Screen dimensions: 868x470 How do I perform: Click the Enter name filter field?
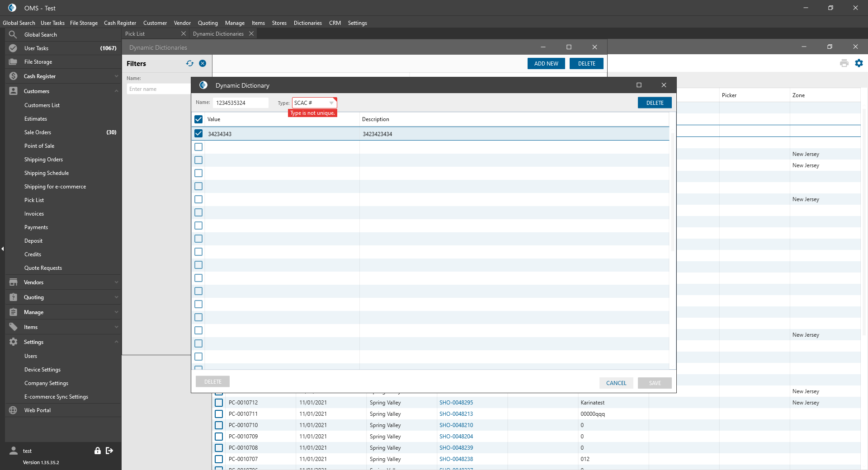tap(158, 89)
